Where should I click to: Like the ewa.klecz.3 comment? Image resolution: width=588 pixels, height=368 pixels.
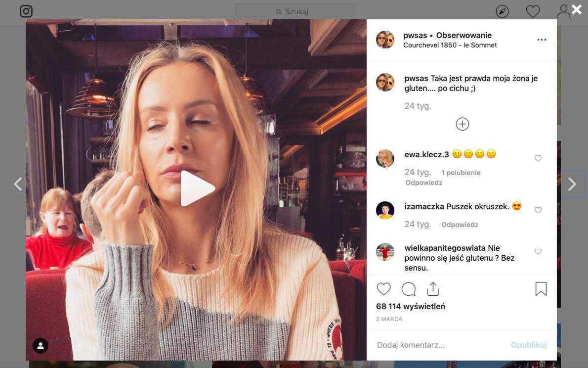[x=538, y=158]
